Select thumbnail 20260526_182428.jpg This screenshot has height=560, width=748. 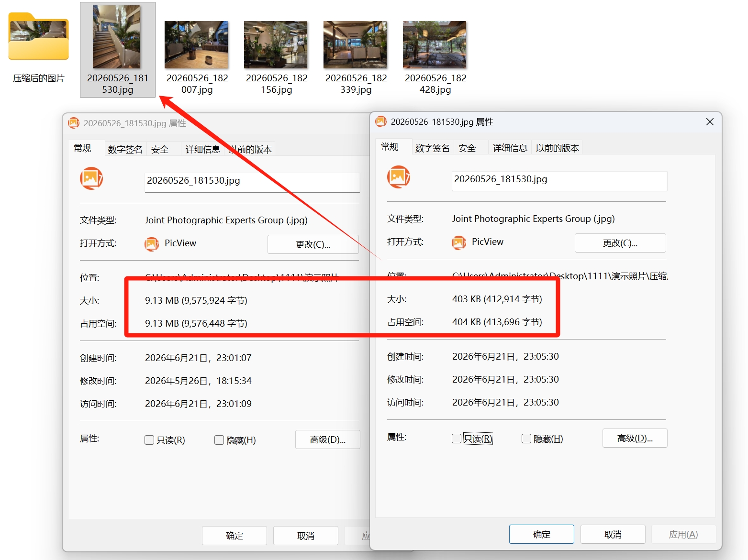[x=435, y=44]
